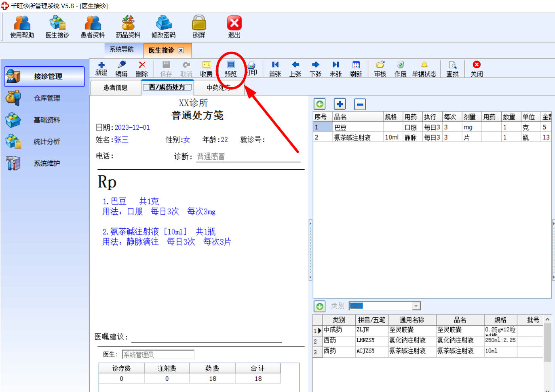The width and height of the screenshot is (555, 392).
Task: Click the 医生 name field
Action: click(158, 354)
